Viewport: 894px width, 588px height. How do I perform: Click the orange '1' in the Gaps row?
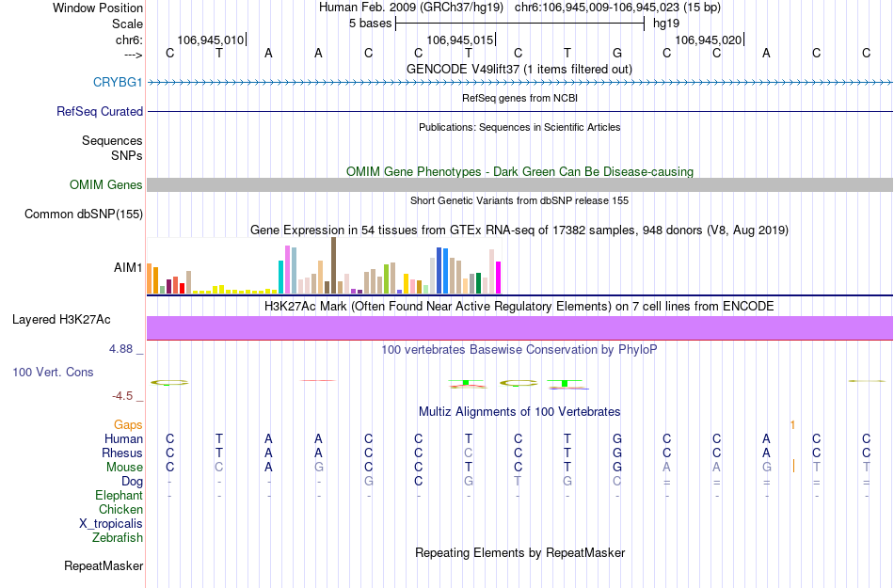[x=792, y=425]
